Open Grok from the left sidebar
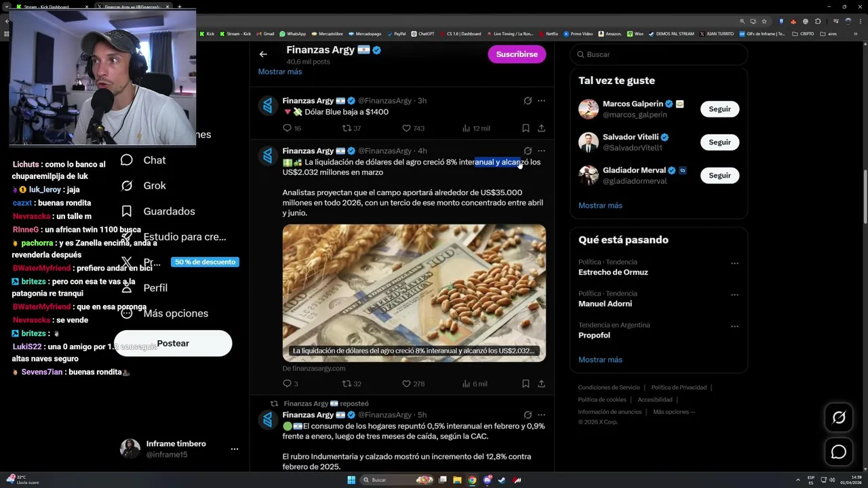 143,186
